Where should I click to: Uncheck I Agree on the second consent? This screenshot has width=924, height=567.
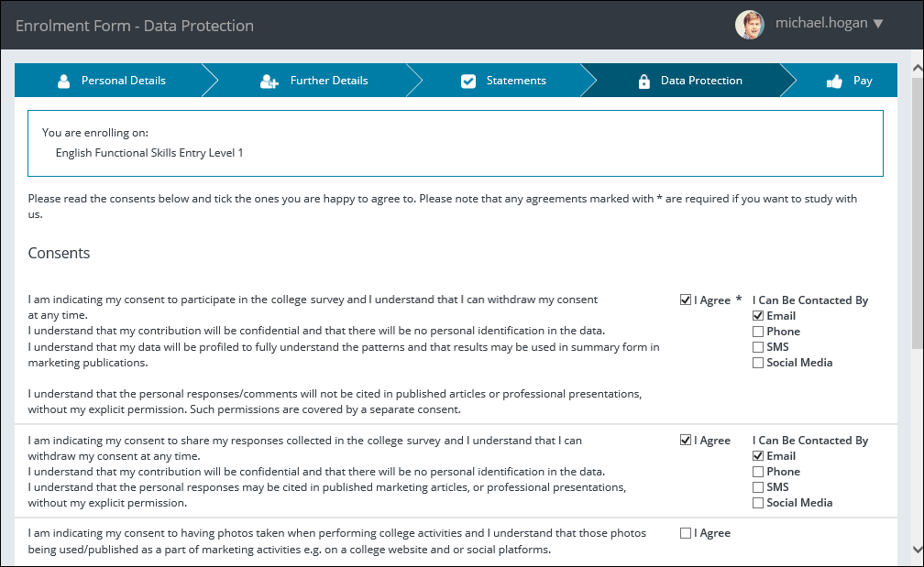[685, 440]
